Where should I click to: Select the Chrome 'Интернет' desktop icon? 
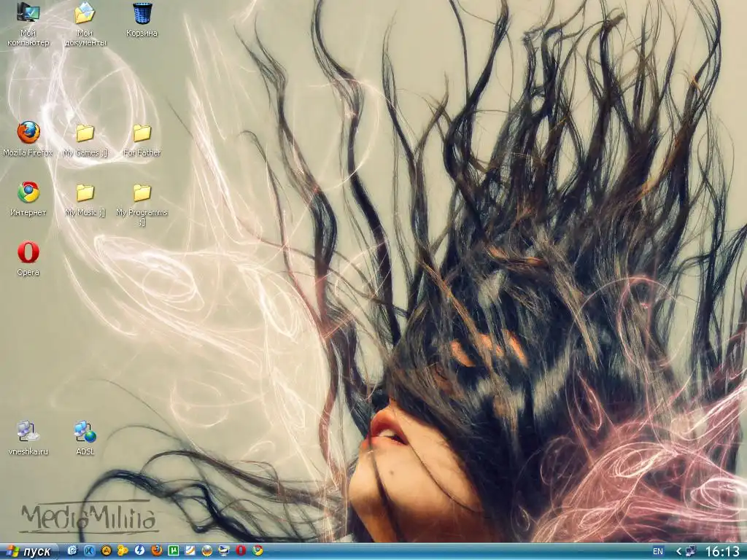tap(28, 192)
